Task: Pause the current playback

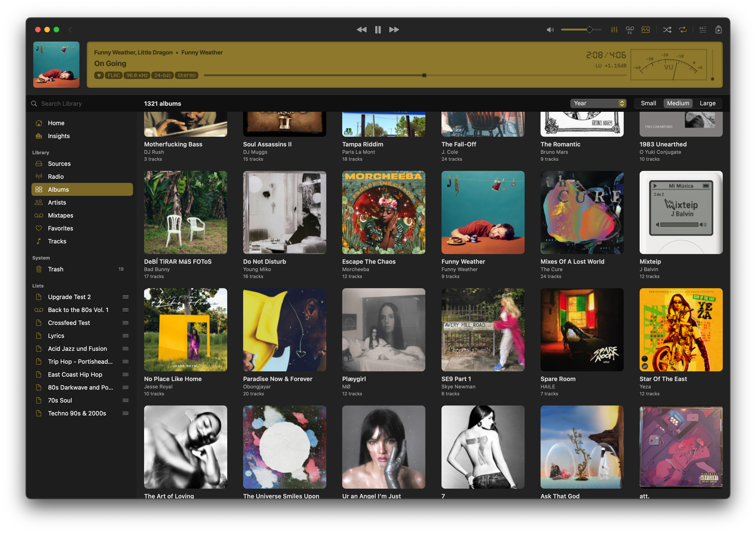Action: coord(378,30)
